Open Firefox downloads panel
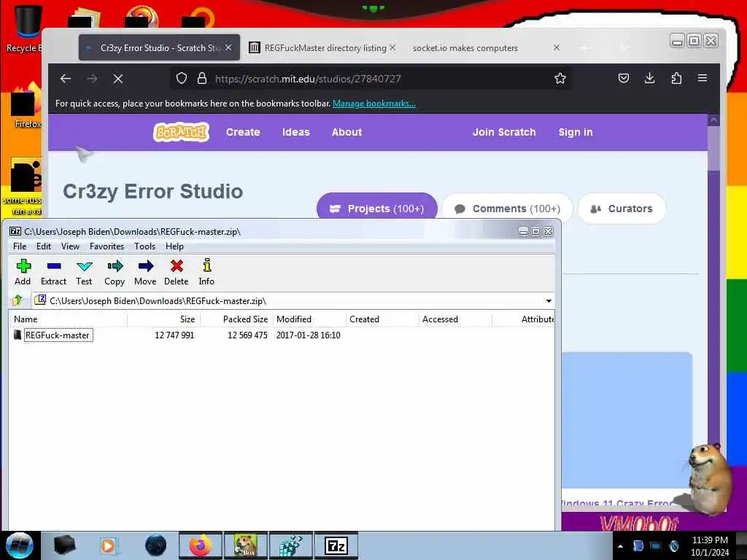The width and height of the screenshot is (747, 560). 650,78
